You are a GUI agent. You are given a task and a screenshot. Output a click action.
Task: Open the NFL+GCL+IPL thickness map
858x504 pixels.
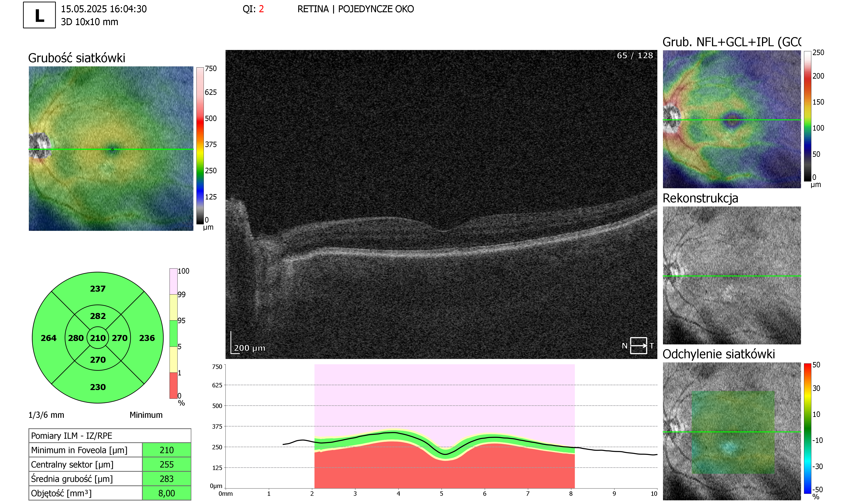pyautogui.click(x=732, y=119)
